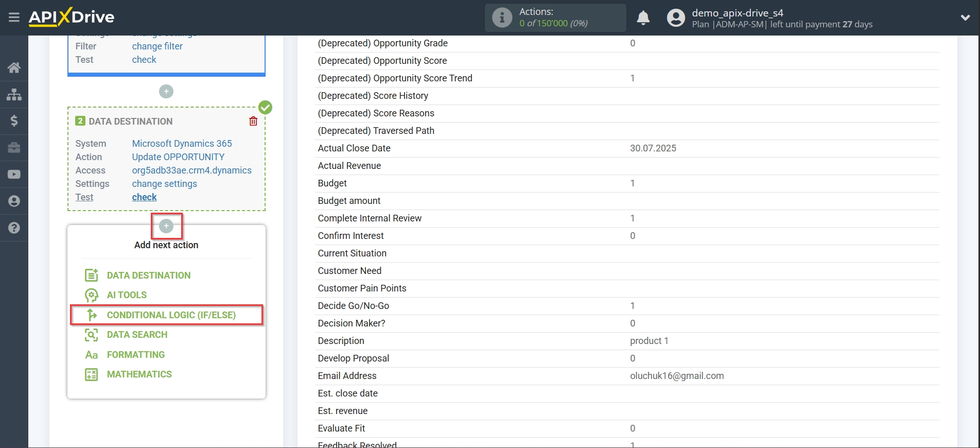Click the check link in the source block
Image resolution: width=980 pixels, height=448 pixels.
coord(144,60)
